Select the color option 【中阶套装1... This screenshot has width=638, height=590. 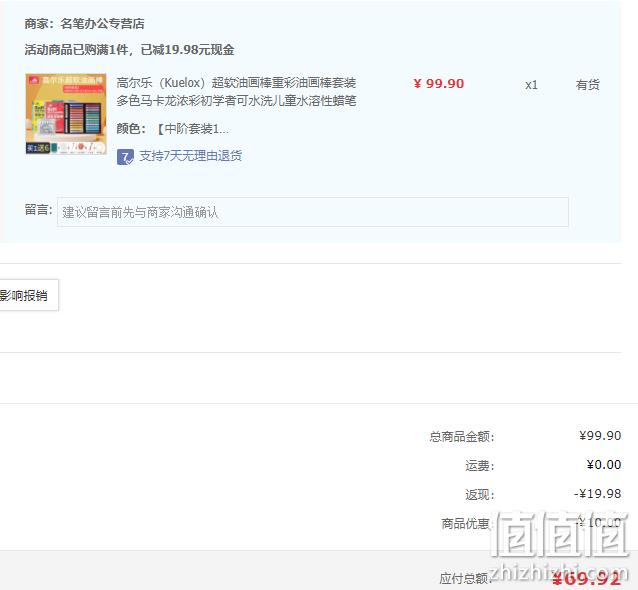192,129
